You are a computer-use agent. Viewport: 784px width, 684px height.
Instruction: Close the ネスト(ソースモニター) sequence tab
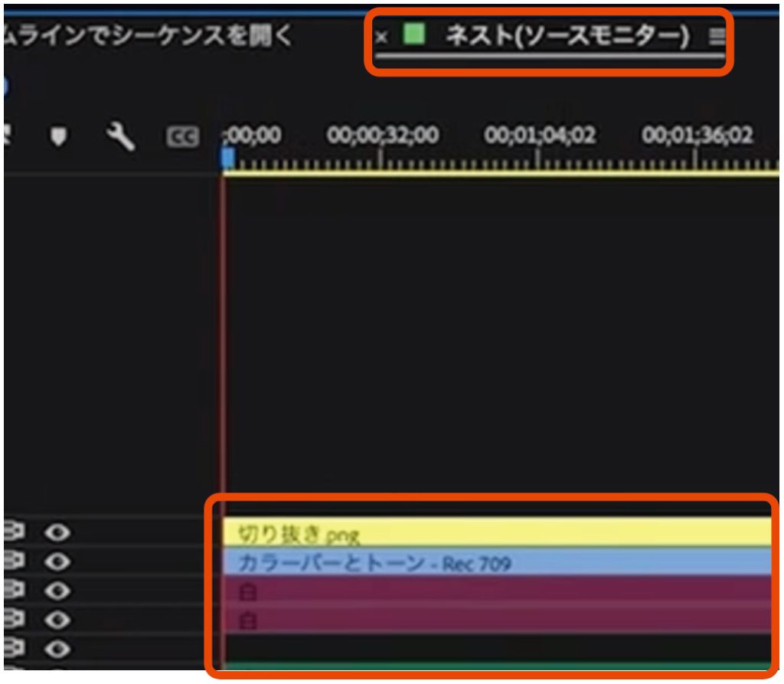tap(382, 37)
